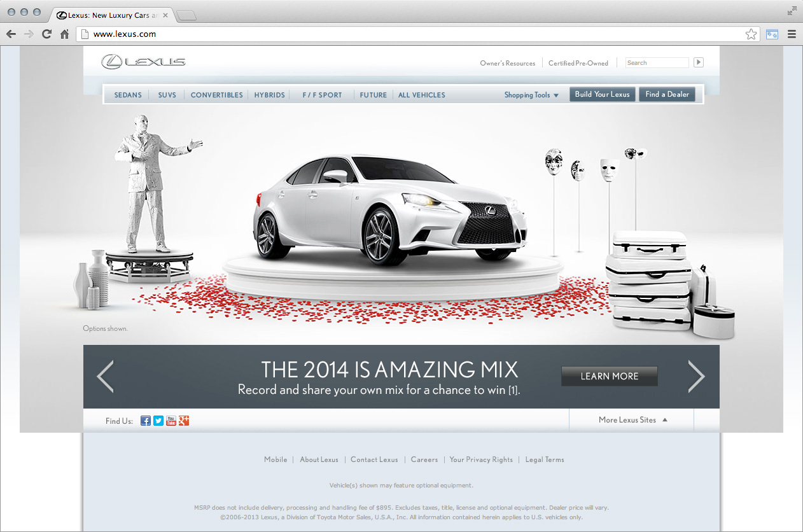Open the SEDANS navigation menu

click(128, 95)
